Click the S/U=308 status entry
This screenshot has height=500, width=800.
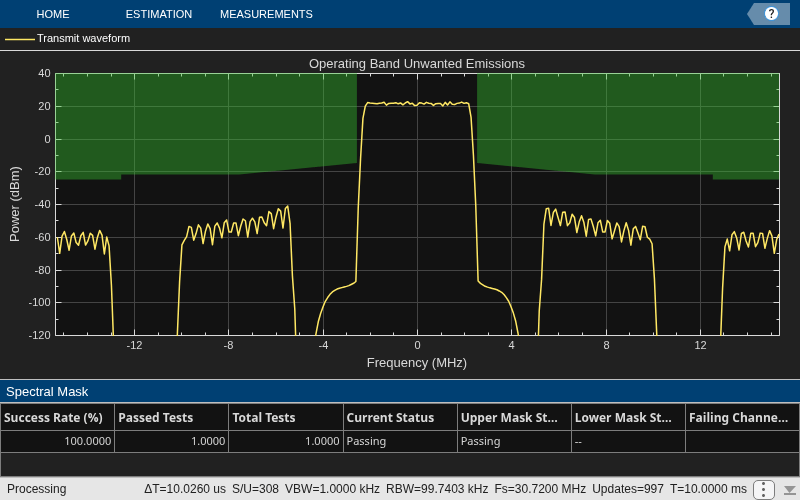pyautogui.click(x=255, y=489)
